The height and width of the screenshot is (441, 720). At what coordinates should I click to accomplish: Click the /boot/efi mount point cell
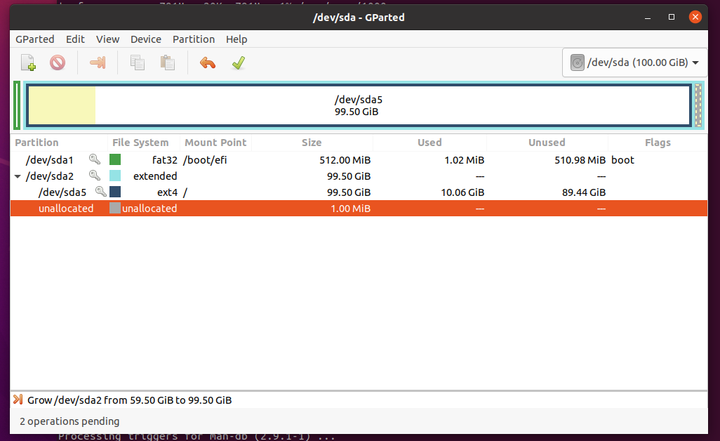pos(205,160)
